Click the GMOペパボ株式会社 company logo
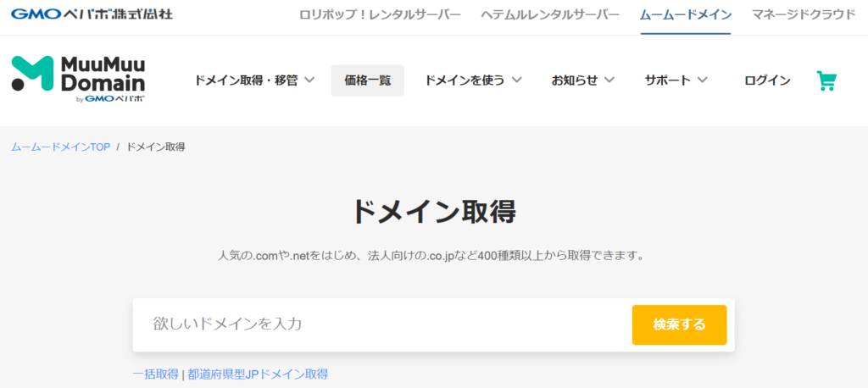Image resolution: width=868 pixels, height=388 pixels. tap(92, 14)
